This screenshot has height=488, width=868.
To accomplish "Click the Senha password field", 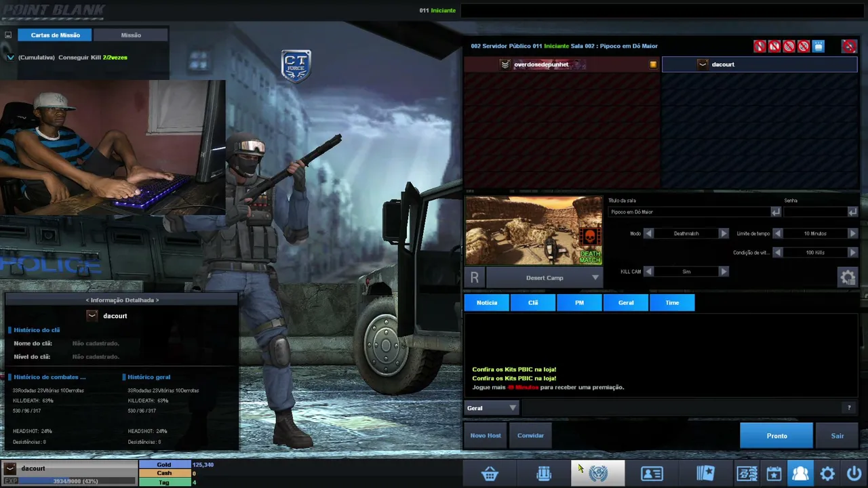I will pos(815,212).
